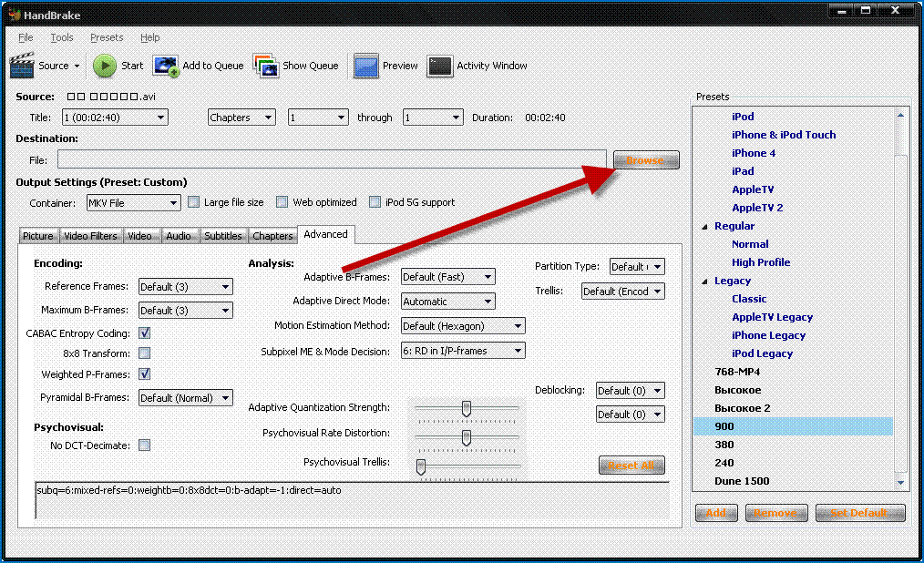
Task: Select the Dune 1500 preset
Action: click(x=742, y=481)
